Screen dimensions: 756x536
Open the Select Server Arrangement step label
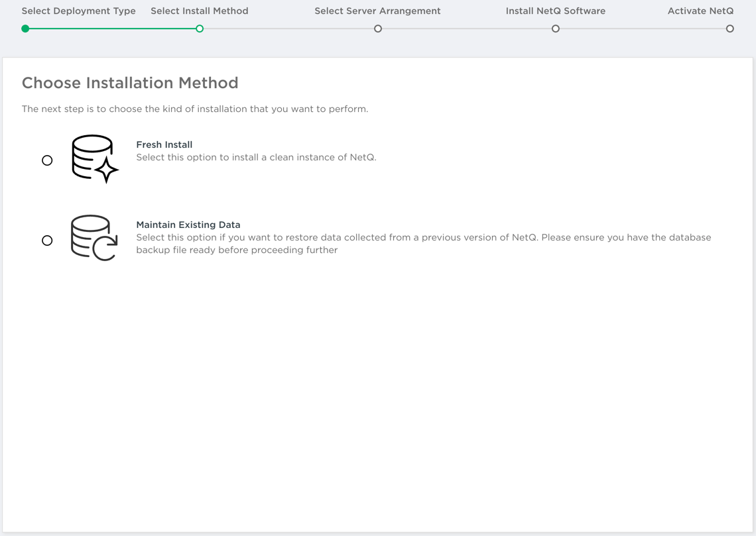tap(377, 11)
